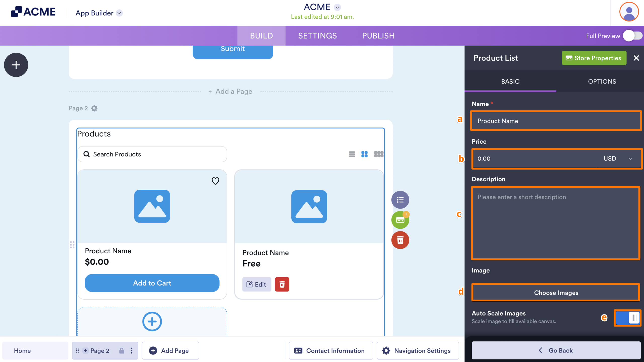Click second product image placeholder

tap(309, 207)
